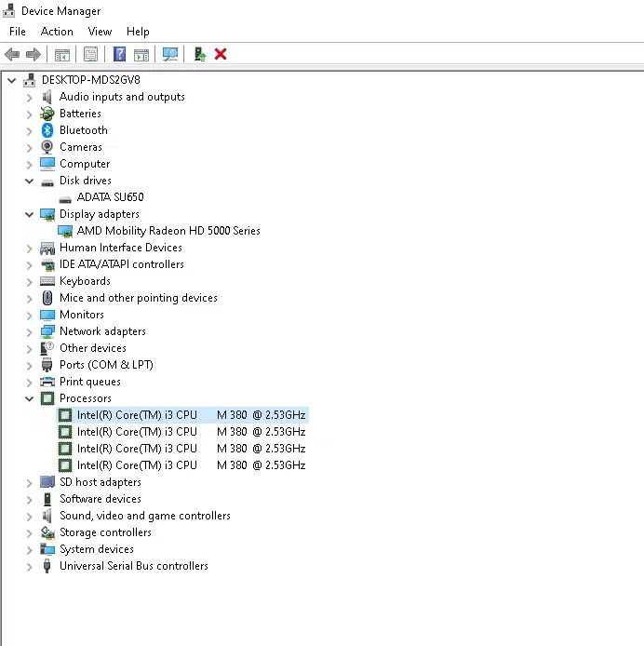Click the Show/Hide Console Tree toolbar icon
644x646 pixels.
(62, 54)
